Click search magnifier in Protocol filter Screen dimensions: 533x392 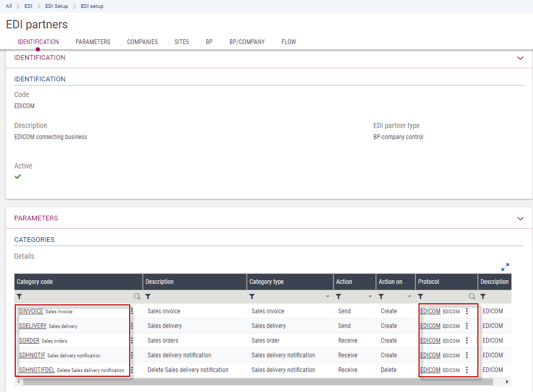click(472, 296)
